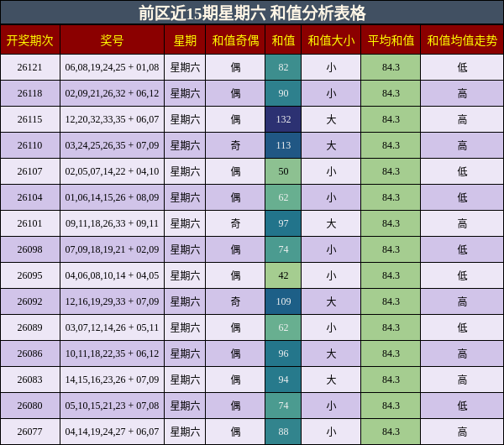Click draw numbers 03,24,25,26,35 + 07,09
The width and height of the screenshot is (504, 445).
(x=112, y=145)
